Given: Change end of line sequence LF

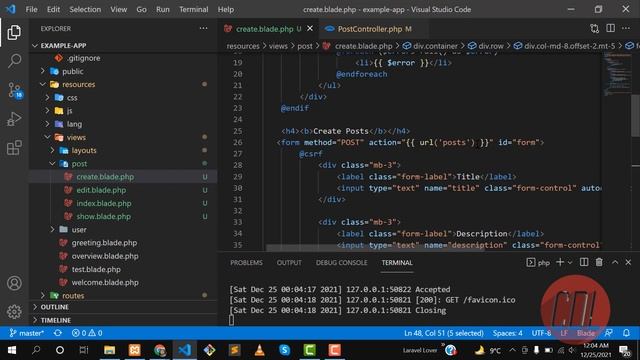Looking at the screenshot, I should point(564,333).
